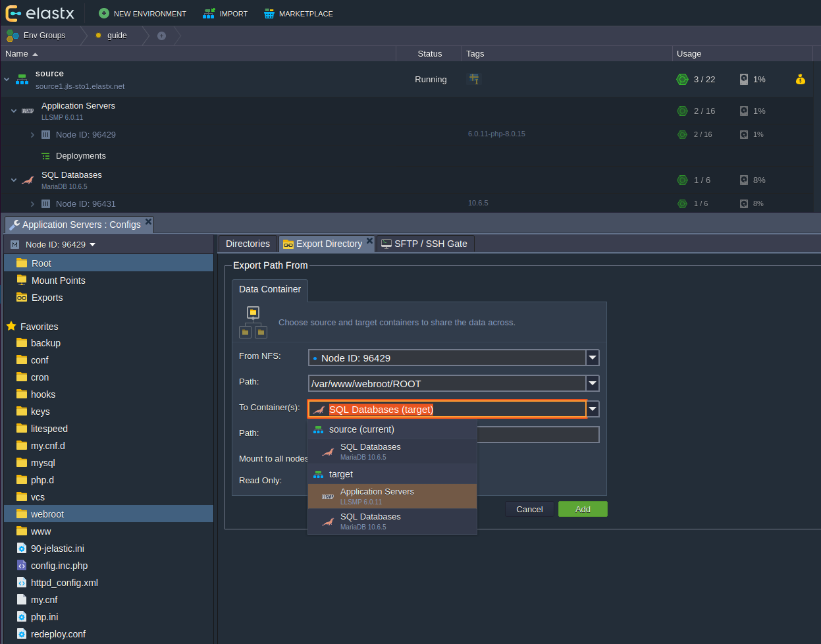The image size is (821, 644).
Task: Click the Env Groups hexagon icon
Action: pos(13,36)
